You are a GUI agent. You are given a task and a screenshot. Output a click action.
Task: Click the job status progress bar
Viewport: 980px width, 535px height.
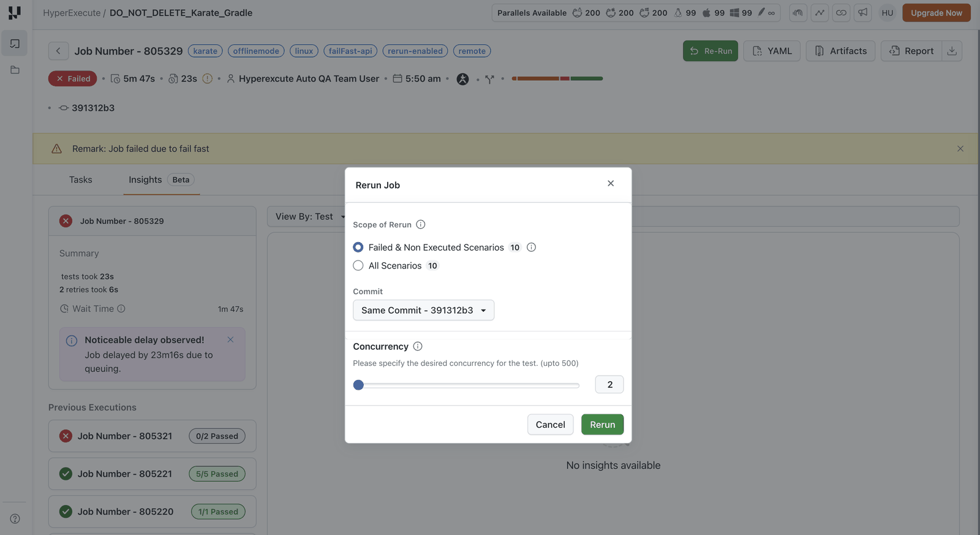click(557, 78)
